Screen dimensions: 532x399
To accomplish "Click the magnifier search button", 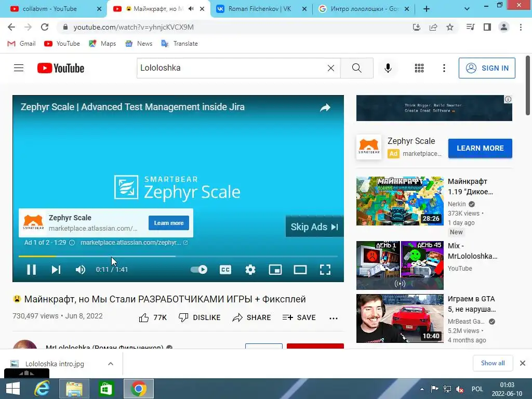I will point(356,68).
